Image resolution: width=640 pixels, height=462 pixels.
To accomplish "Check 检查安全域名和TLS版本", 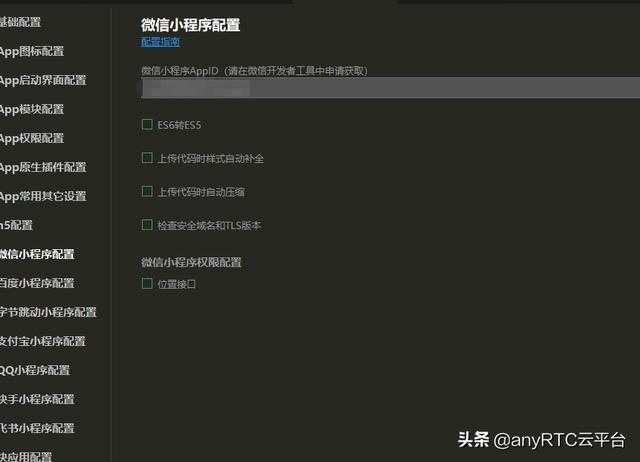I will tap(147, 224).
